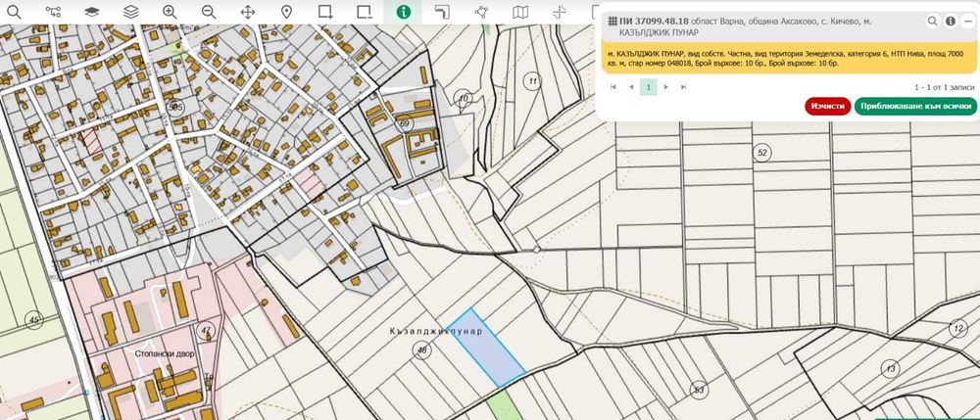The image size is (980, 420).
Task: Click circled number 10 on map
Action: (464, 98)
